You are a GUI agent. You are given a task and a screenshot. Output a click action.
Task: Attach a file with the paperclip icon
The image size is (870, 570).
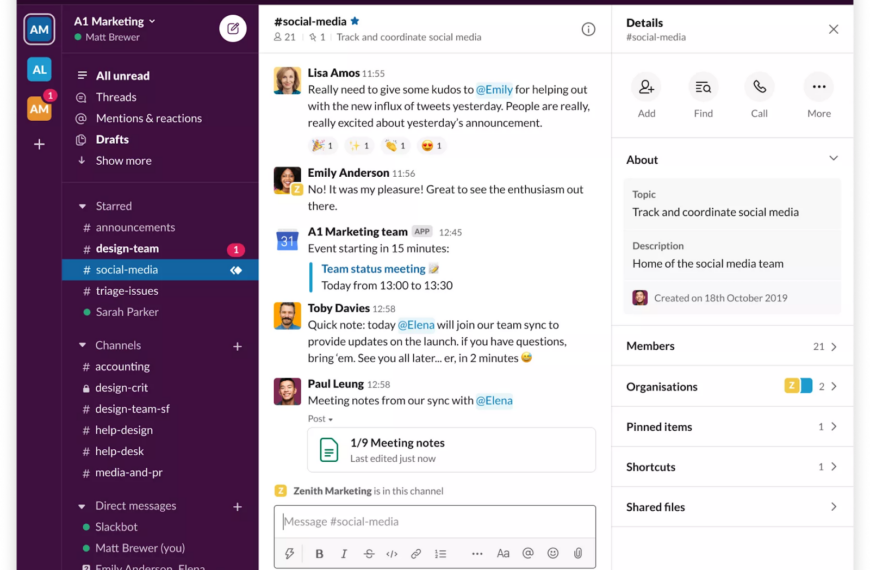coord(578,553)
